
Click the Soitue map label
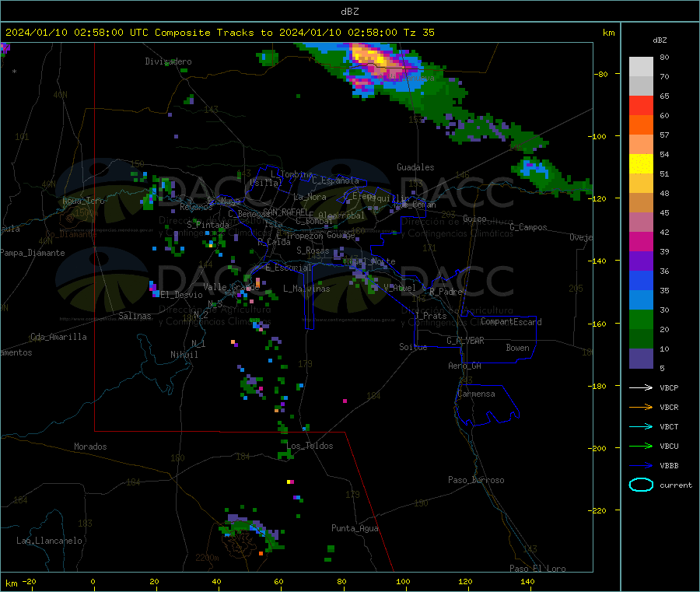pyautogui.click(x=413, y=347)
